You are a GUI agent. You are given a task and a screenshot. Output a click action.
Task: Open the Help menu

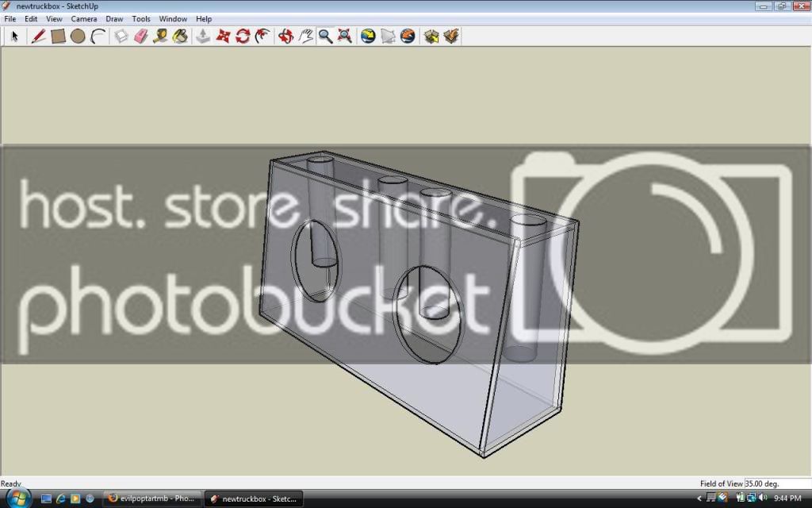point(204,19)
